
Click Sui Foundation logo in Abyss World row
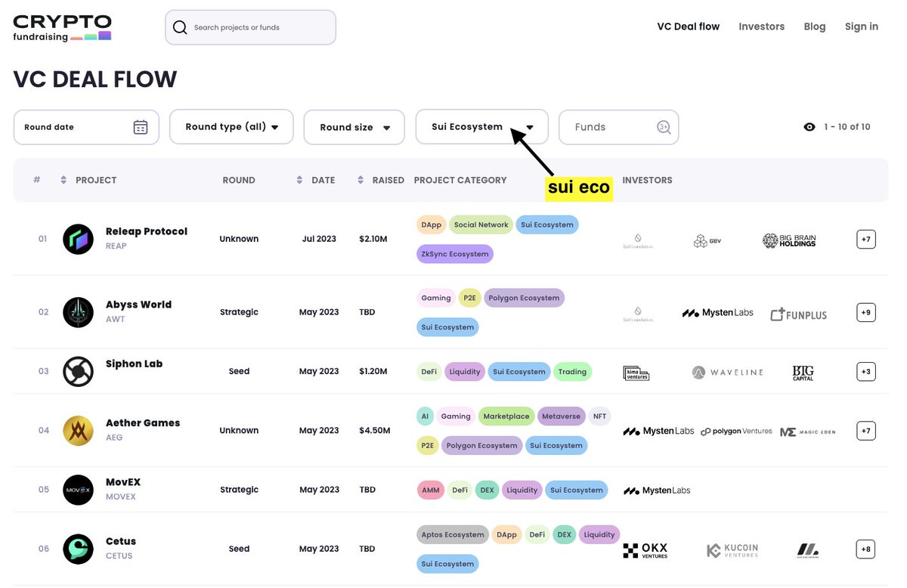(x=637, y=314)
